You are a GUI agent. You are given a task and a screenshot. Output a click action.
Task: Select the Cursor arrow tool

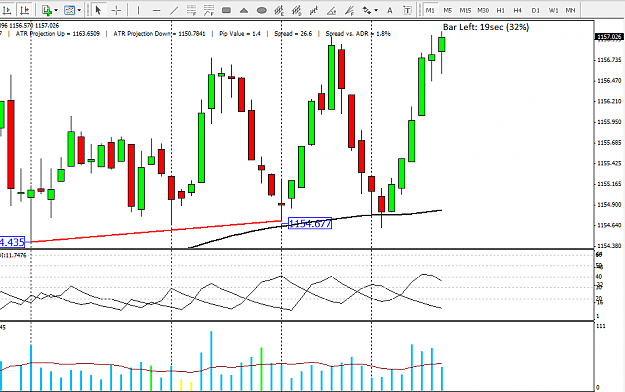tap(98, 10)
